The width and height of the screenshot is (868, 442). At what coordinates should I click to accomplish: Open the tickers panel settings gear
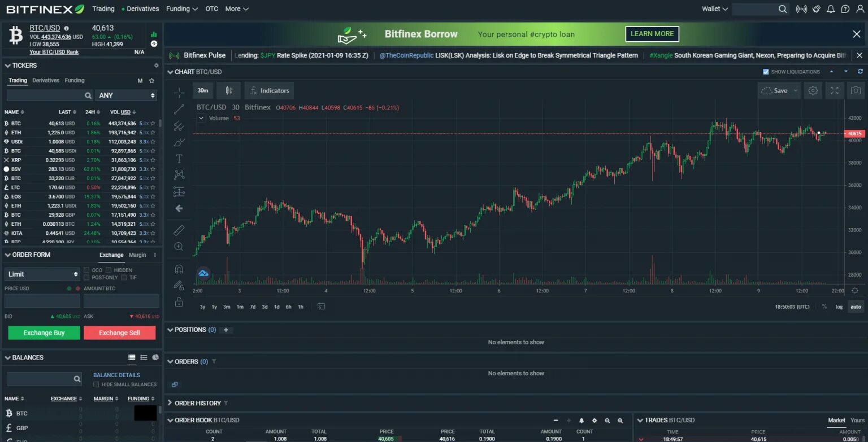click(157, 65)
